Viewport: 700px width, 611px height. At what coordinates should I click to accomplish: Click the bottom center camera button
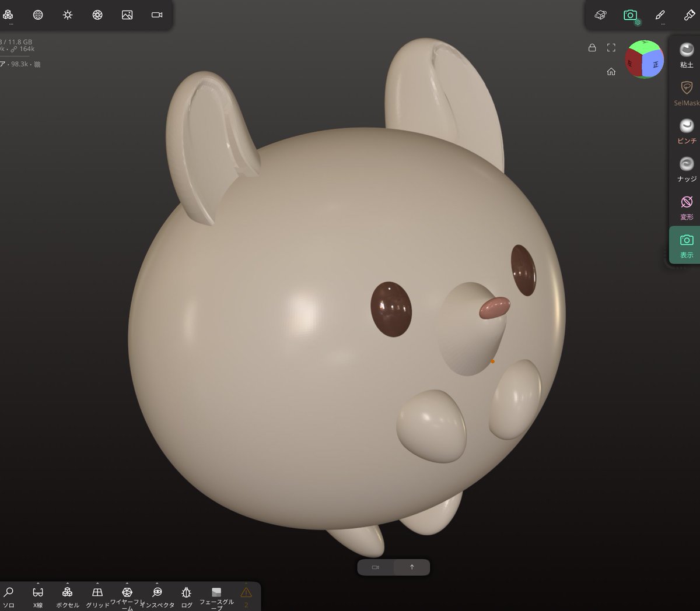pos(376,567)
